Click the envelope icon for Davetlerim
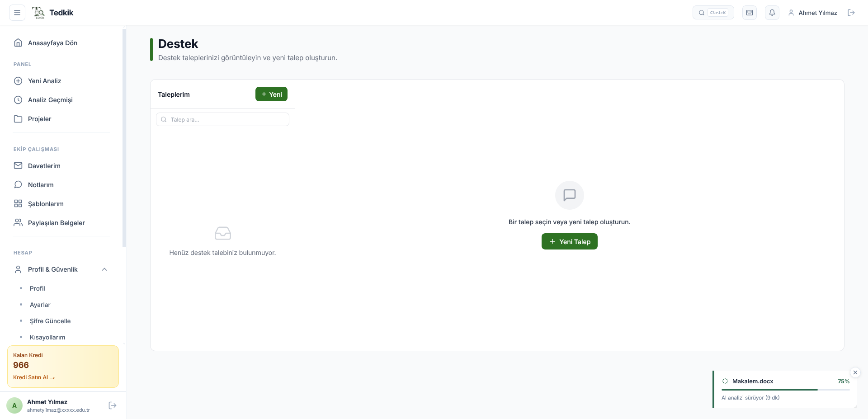The image size is (868, 419). pyautogui.click(x=18, y=166)
